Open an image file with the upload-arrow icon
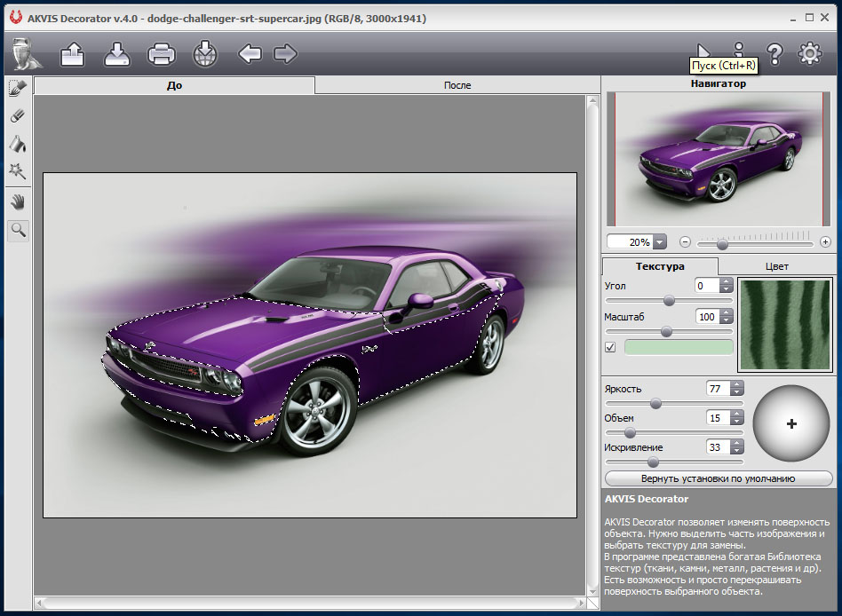 [73, 53]
